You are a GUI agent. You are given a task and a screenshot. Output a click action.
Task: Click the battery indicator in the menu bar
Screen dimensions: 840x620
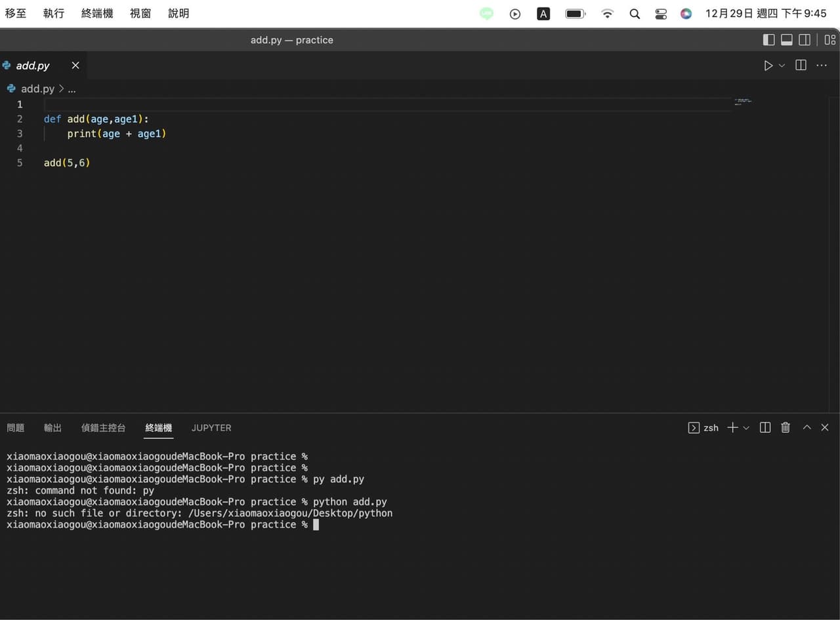point(575,13)
